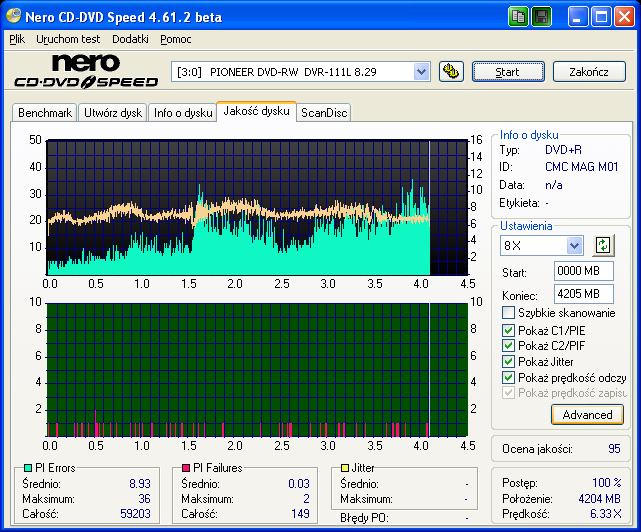Screen dimensions: 641x532
Task: Click the copy-to-clipboard icon in title bar
Action: tap(518, 17)
